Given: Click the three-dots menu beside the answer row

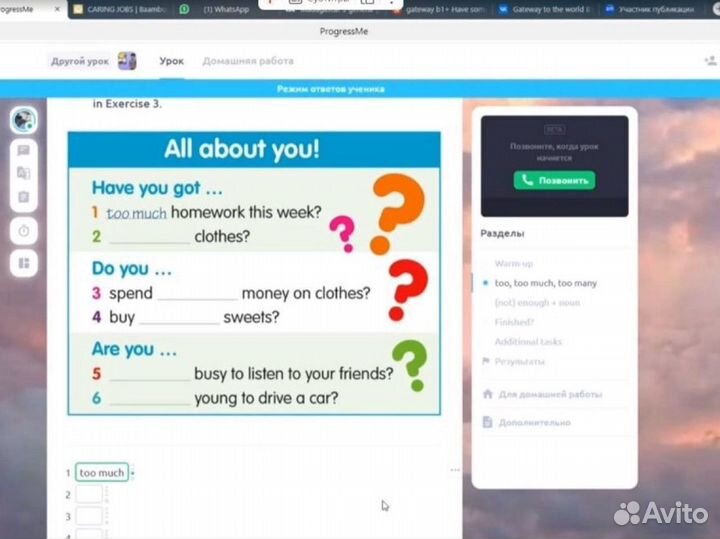Looking at the screenshot, I should 455,470.
